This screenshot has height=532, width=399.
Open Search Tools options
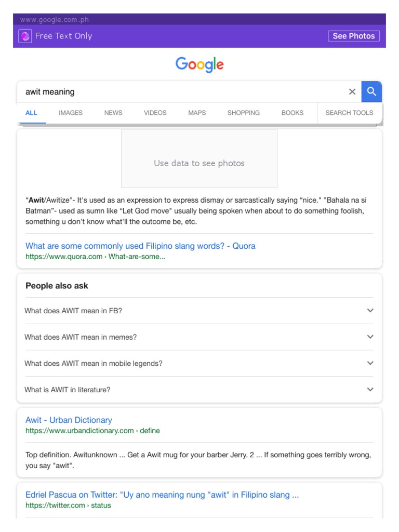click(349, 113)
